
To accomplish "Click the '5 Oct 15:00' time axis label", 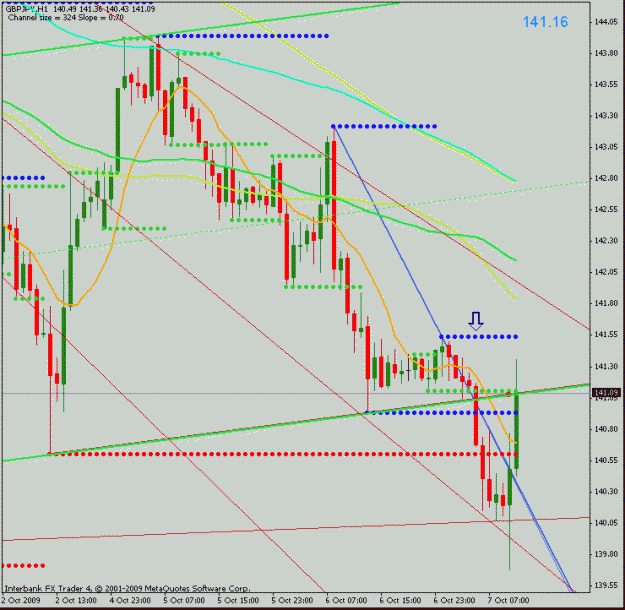I will coord(238,600).
